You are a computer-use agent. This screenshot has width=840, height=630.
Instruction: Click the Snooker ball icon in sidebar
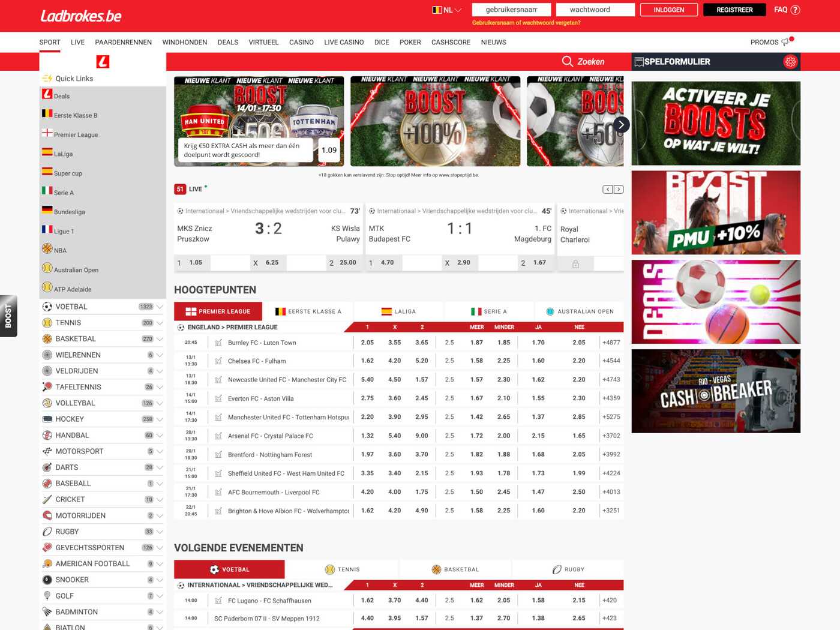click(x=47, y=580)
